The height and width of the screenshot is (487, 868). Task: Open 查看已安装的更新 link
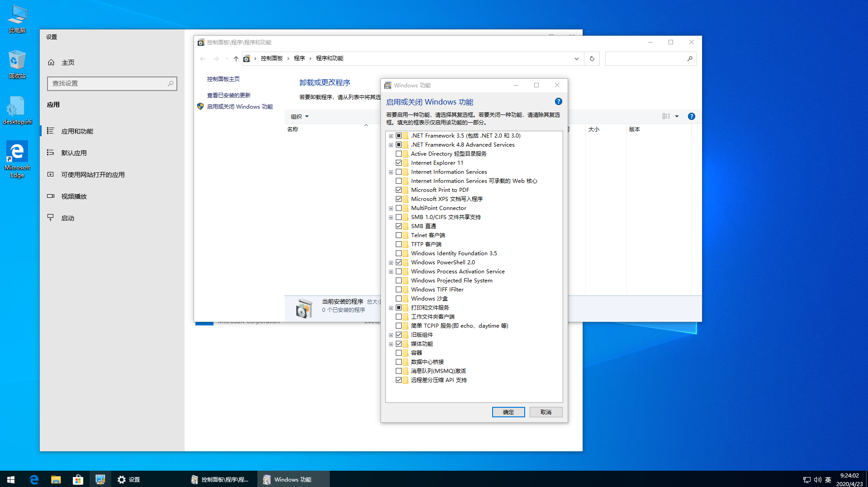[229, 95]
